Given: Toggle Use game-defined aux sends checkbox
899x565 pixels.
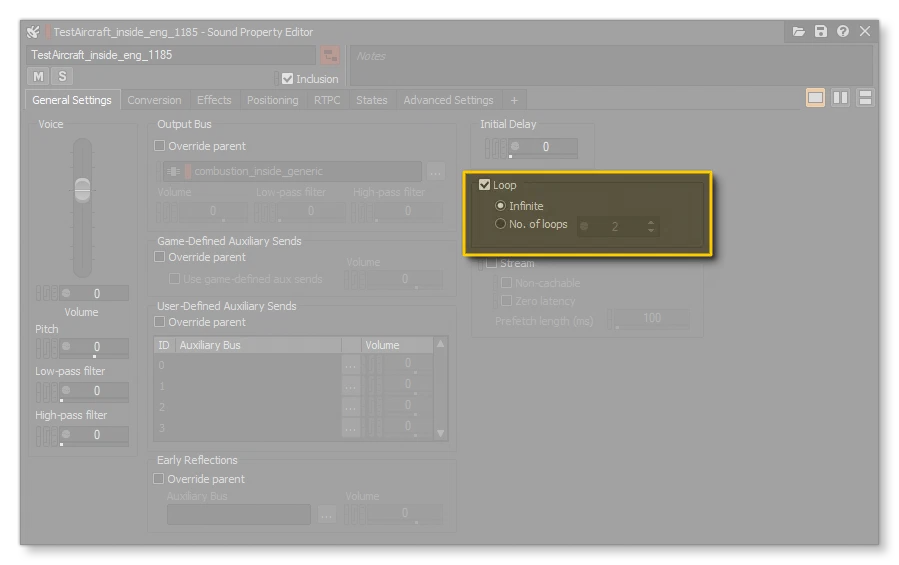Looking at the screenshot, I should pos(174,279).
